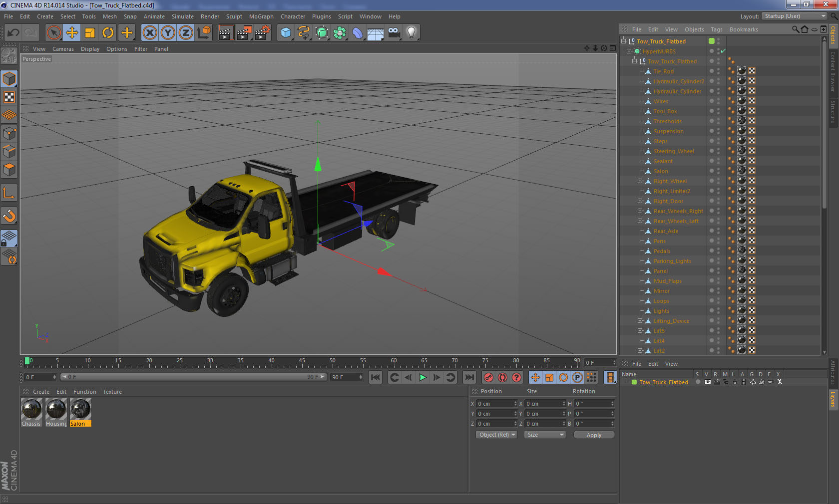Toggle visibility dot for Tie_Rod object

[x=719, y=70]
